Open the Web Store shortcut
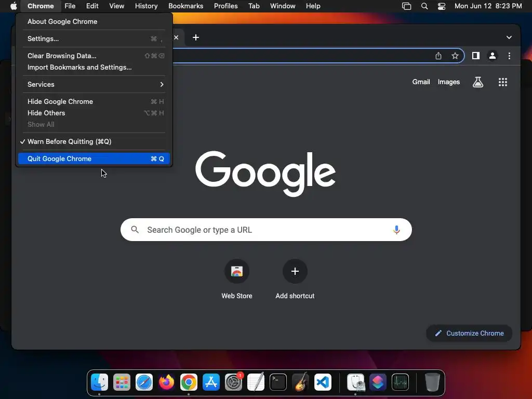 [x=237, y=279]
